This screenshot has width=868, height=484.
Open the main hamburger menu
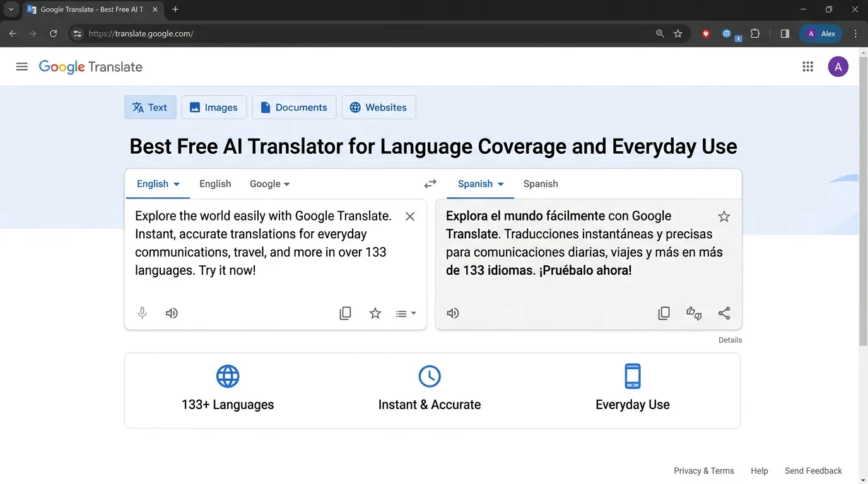pos(22,67)
